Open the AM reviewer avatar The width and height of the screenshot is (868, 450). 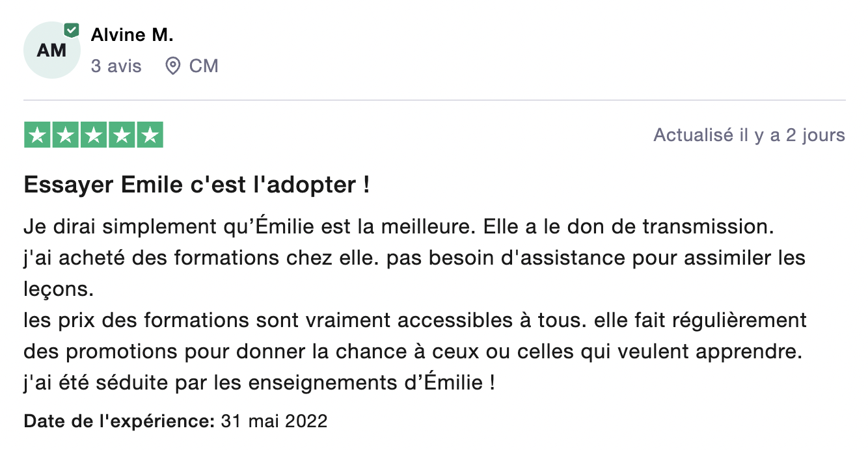click(51, 50)
